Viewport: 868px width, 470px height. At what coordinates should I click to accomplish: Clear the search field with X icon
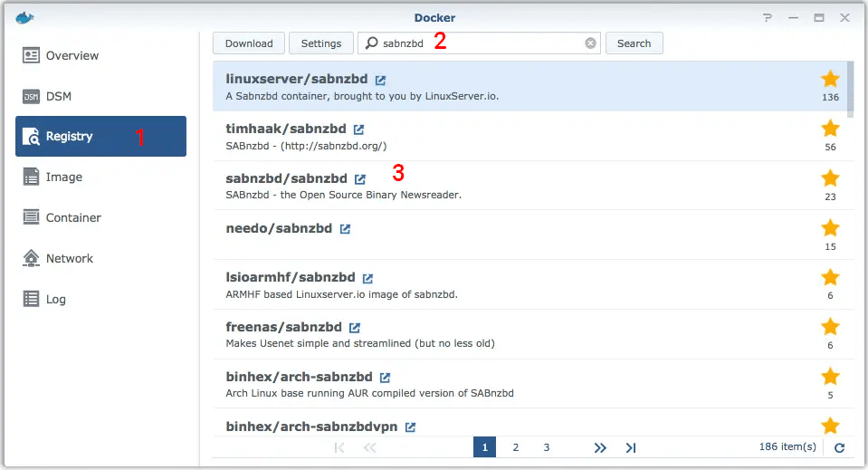591,43
